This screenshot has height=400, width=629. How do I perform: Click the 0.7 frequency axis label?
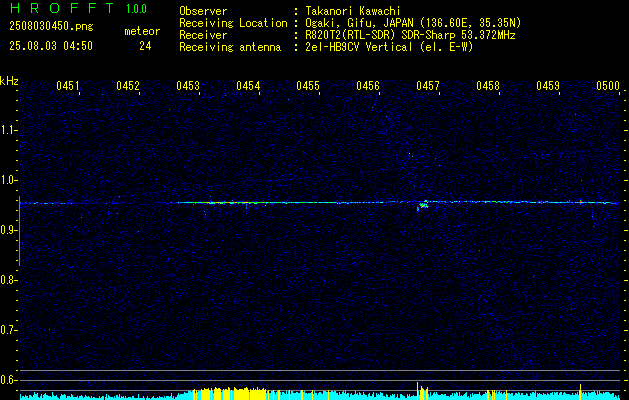pyautogui.click(x=8, y=330)
